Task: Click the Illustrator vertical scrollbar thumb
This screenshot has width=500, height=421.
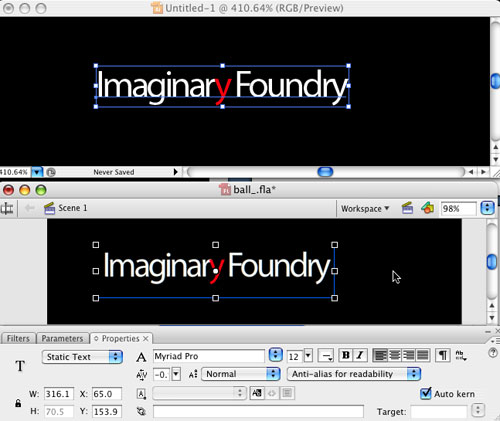Action: tap(495, 81)
